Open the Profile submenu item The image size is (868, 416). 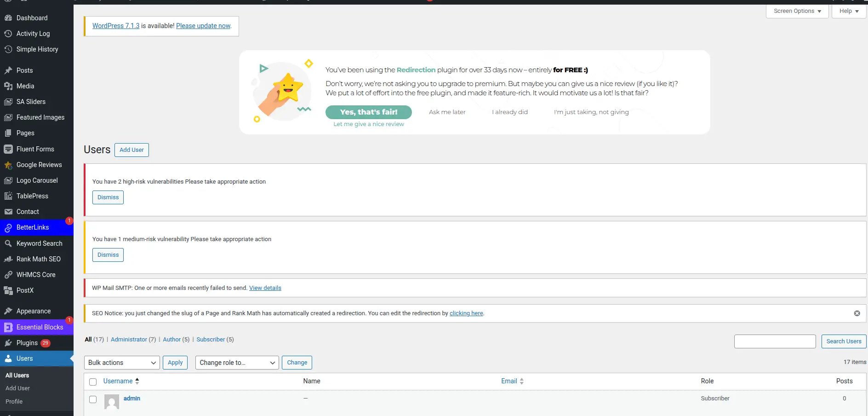[14, 402]
